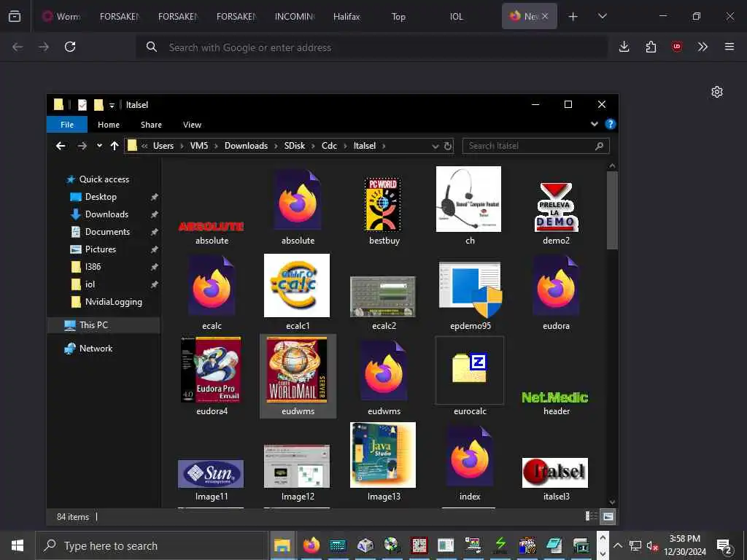Click SDisk in the address breadcrumb
747x560 pixels.
[x=295, y=146]
